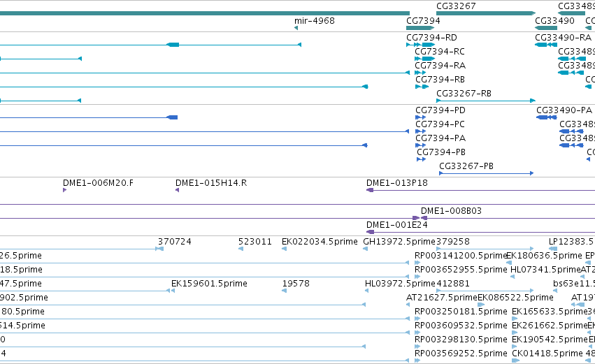Open transcript CG33490-RA

563,38
